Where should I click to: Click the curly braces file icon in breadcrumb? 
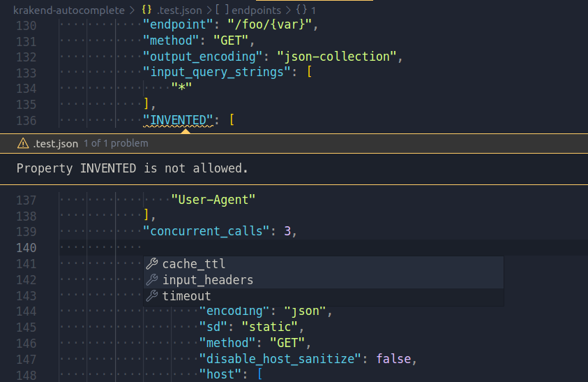coord(146,10)
